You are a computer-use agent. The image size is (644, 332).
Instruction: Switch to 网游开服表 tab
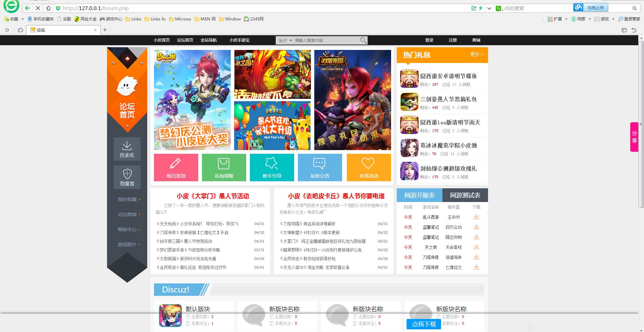[420, 195]
